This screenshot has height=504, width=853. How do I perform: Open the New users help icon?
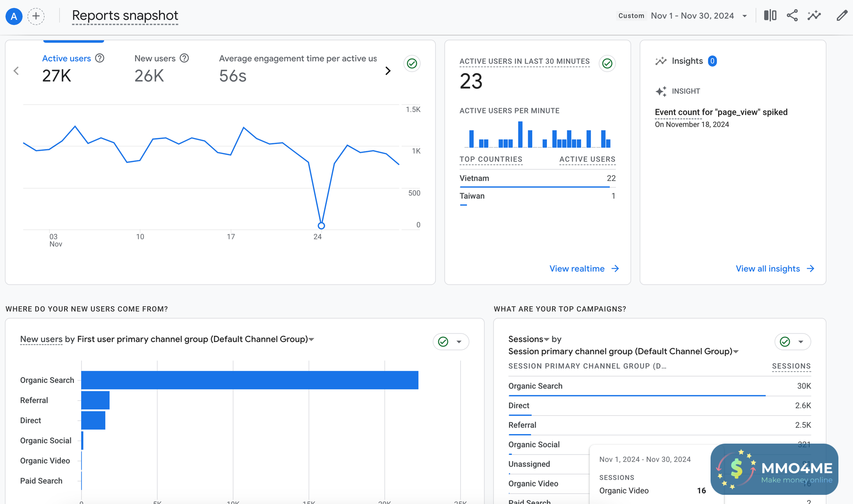[184, 58]
